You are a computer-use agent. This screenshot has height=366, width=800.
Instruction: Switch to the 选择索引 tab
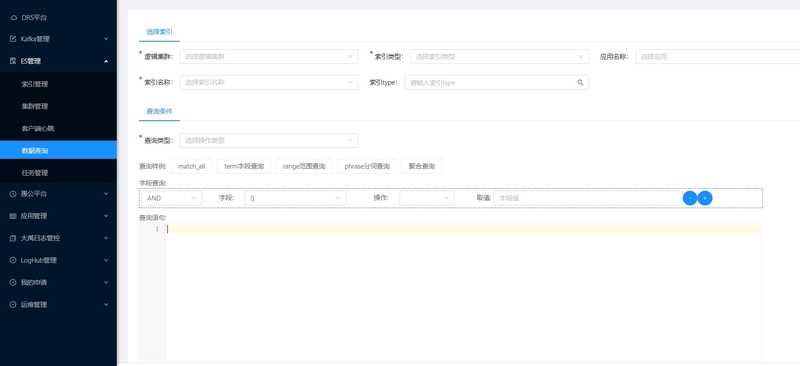[x=159, y=32]
